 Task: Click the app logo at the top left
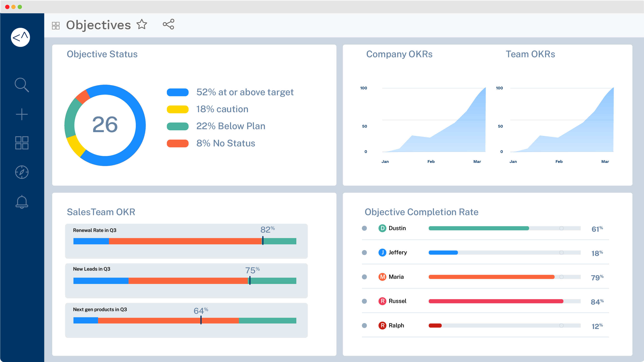coord(21,37)
